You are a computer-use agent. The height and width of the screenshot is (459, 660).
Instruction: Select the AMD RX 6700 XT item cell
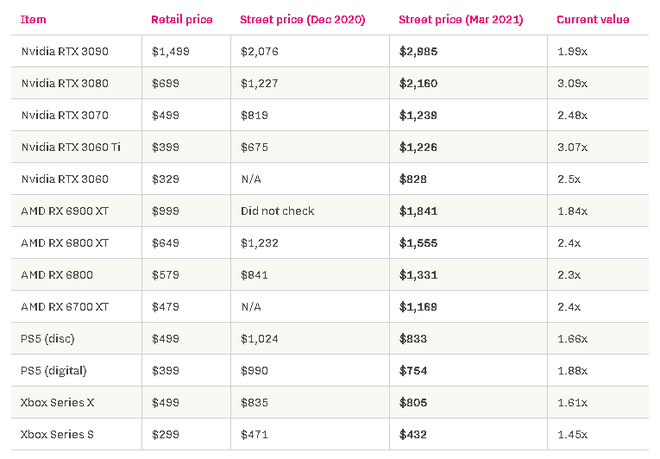click(x=66, y=307)
